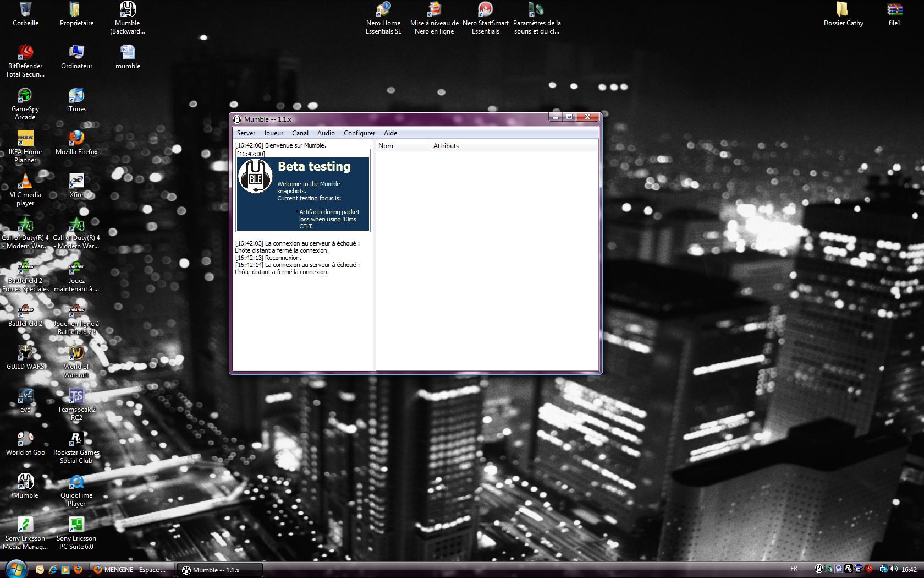Click the '[16:42:13] Reconnexion.' log entry

pyautogui.click(x=268, y=258)
